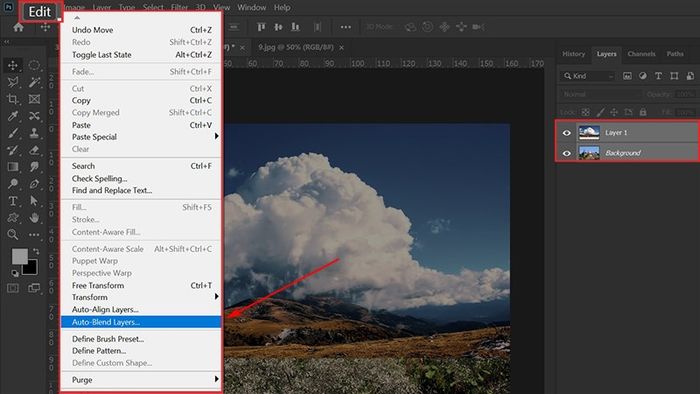Hide the Background layer eye icon
This screenshot has height=394, width=700.
(567, 153)
